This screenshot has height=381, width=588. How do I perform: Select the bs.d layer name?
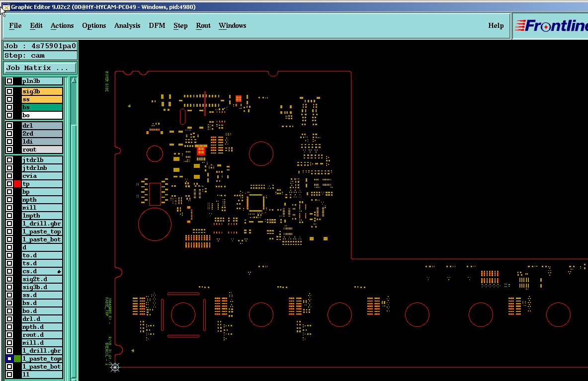(x=42, y=303)
